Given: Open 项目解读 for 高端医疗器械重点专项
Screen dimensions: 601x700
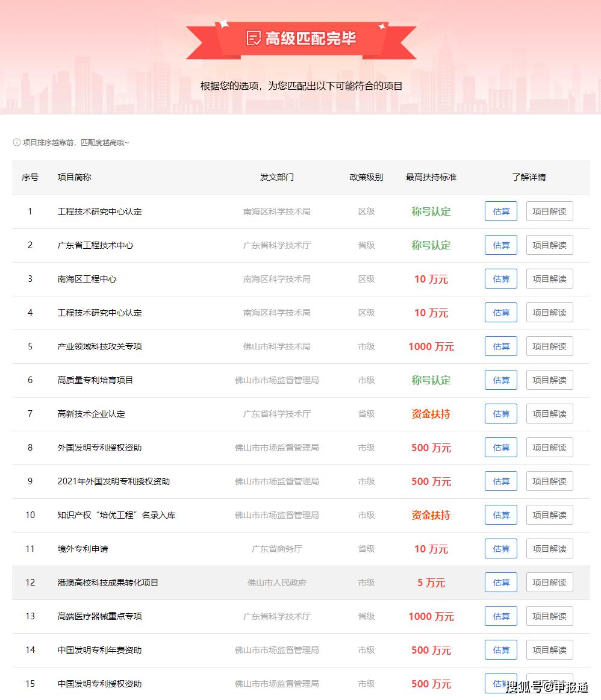Looking at the screenshot, I should coord(549,616).
